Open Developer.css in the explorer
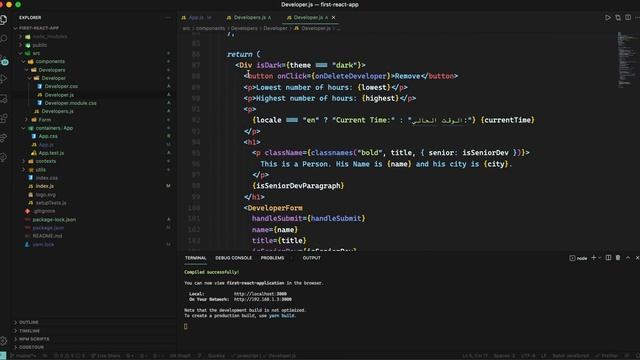Screen dimensions: 640x360 61,86
